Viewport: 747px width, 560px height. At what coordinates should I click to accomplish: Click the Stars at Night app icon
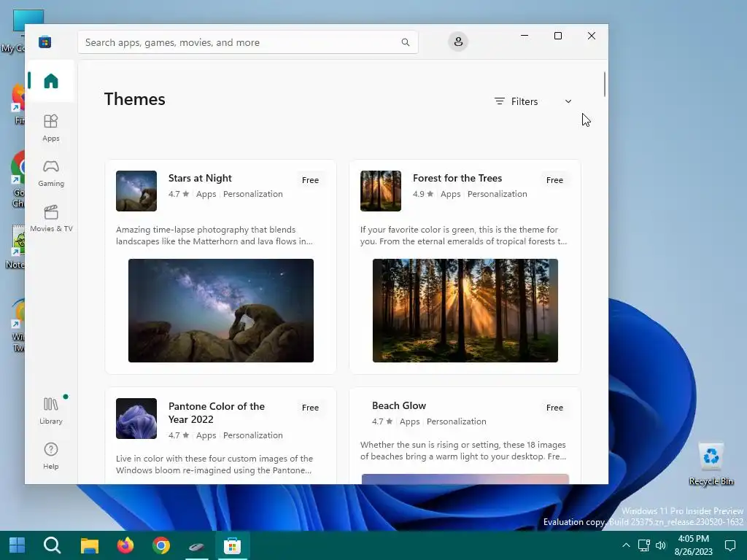pos(136,191)
